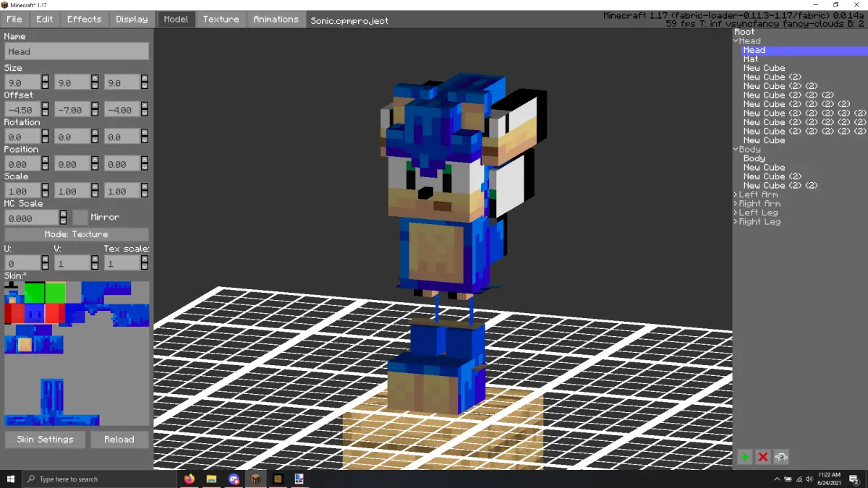Expand the Left Arm group
The height and width of the screenshot is (488, 868).
(736, 194)
